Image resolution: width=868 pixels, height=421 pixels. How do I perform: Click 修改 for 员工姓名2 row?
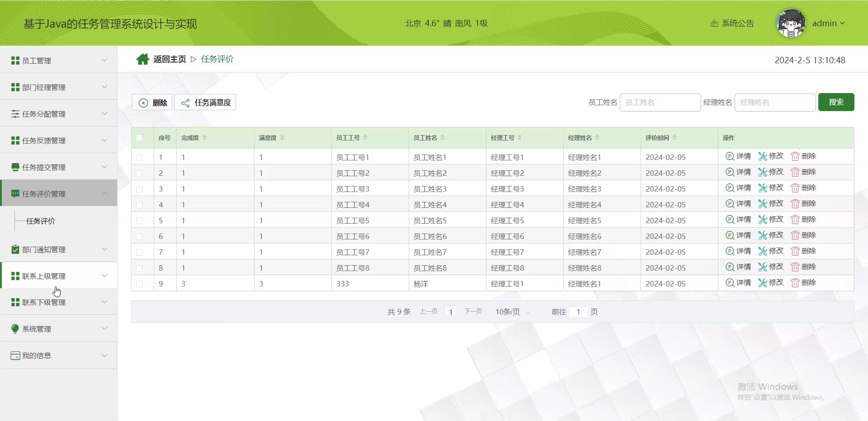pos(771,172)
